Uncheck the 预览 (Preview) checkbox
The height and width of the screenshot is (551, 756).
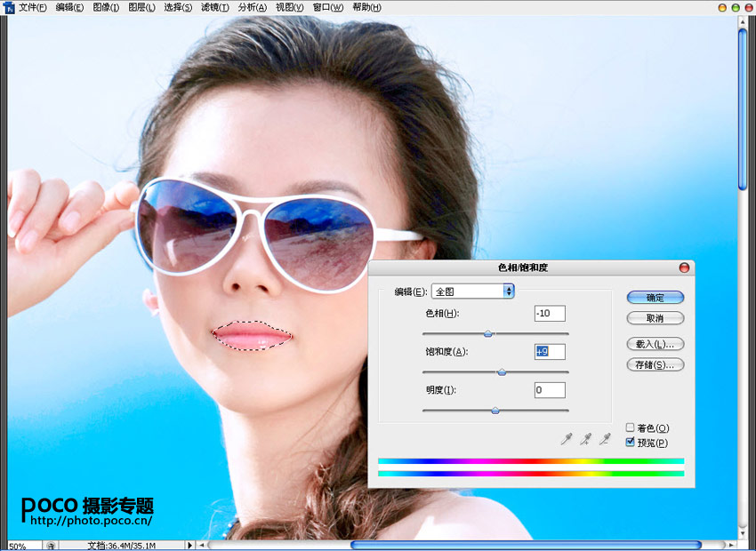click(x=631, y=442)
